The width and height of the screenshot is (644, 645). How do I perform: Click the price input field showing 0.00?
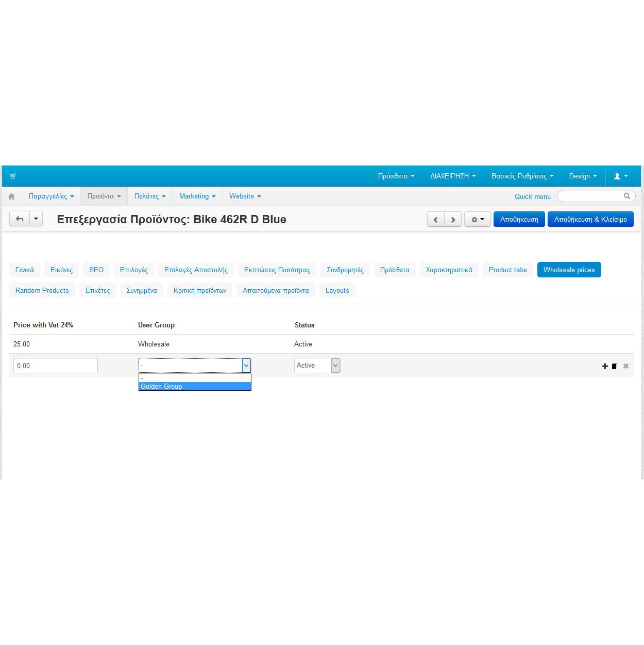coord(56,366)
